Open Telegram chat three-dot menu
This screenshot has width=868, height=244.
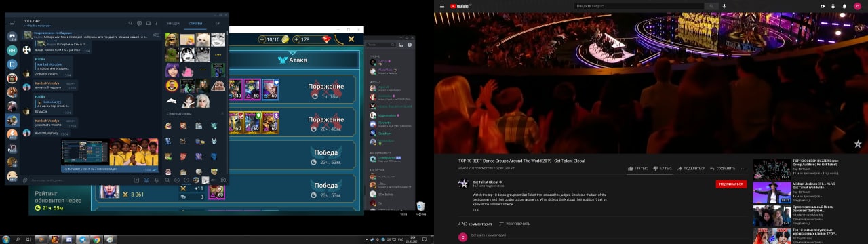pyautogui.click(x=157, y=23)
